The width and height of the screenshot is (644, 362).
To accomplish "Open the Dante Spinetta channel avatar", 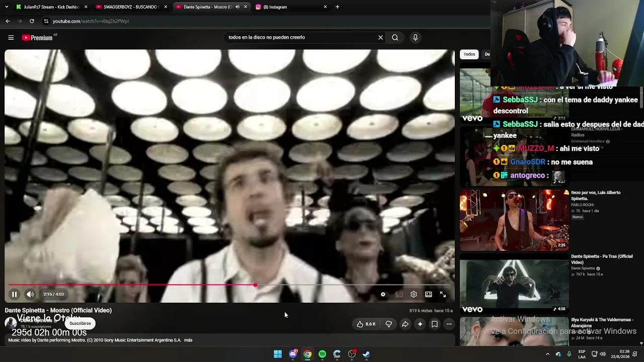I will [x=11, y=323].
